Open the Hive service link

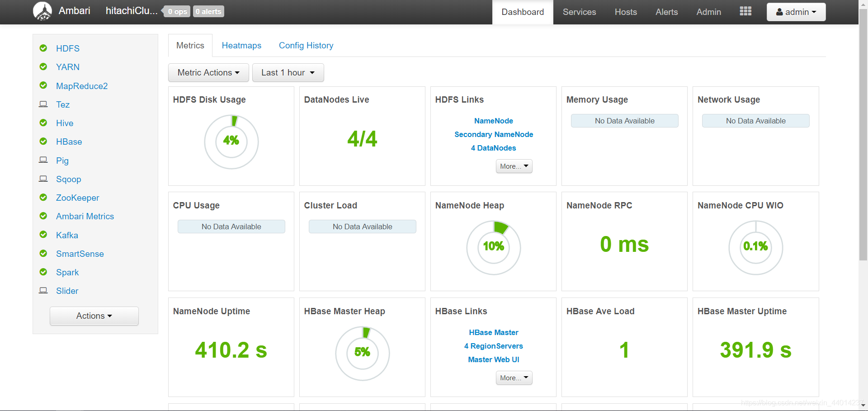tap(65, 123)
